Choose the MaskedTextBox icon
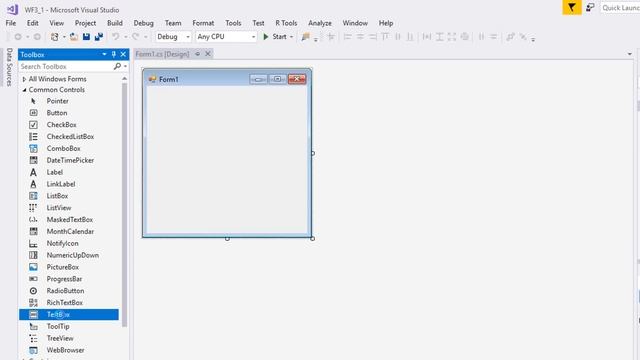Screen dimensions: 640x360 click(33, 220)
